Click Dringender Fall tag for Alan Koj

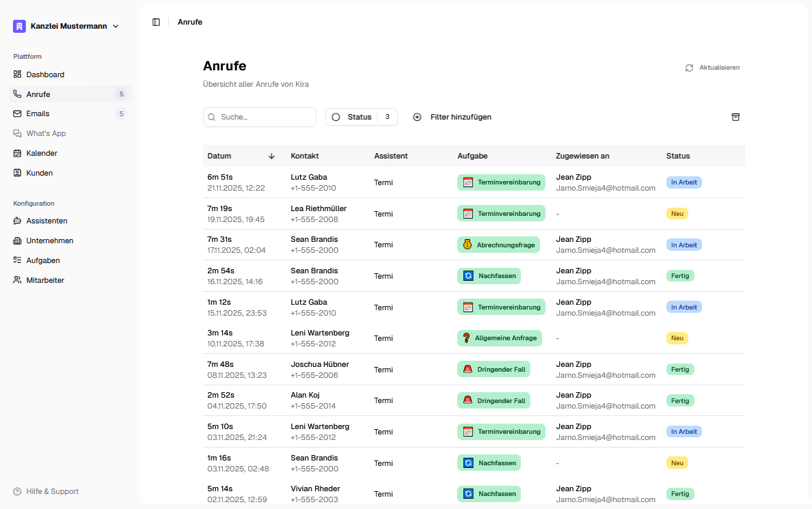[493, 401]
